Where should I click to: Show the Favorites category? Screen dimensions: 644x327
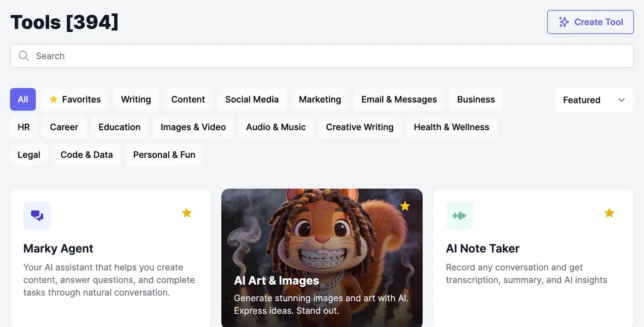[75, 99]
